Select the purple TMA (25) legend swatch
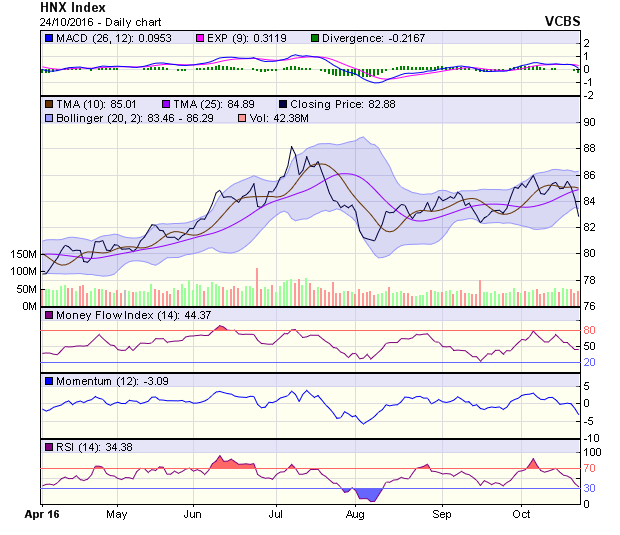Image resolution: width=620 pixels, height=535 pixels. coord(167,103)
